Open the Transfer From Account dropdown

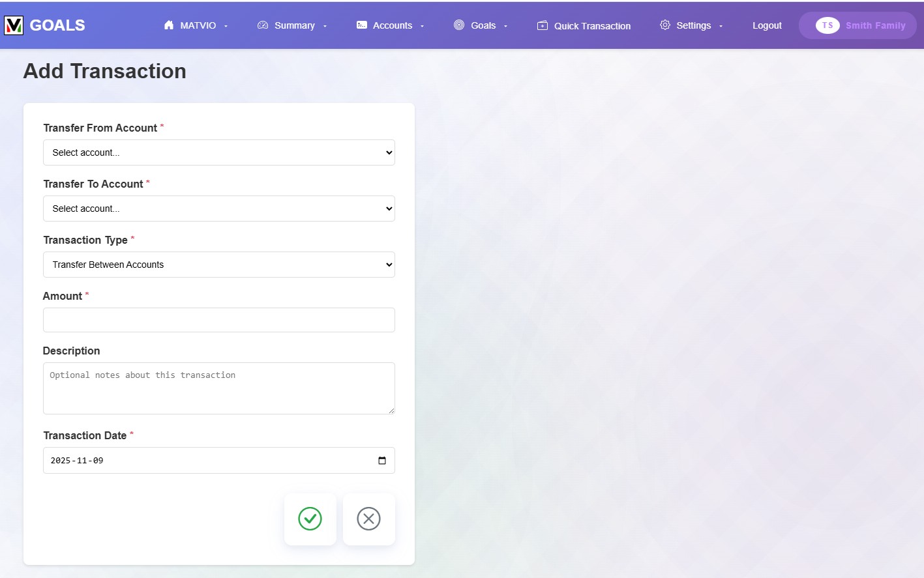coord(218,152)
